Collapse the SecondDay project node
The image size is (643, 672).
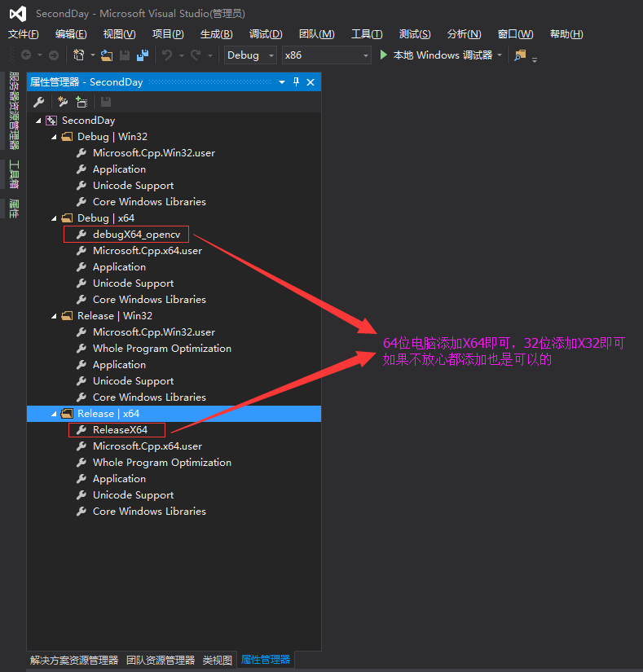[38, 121]
